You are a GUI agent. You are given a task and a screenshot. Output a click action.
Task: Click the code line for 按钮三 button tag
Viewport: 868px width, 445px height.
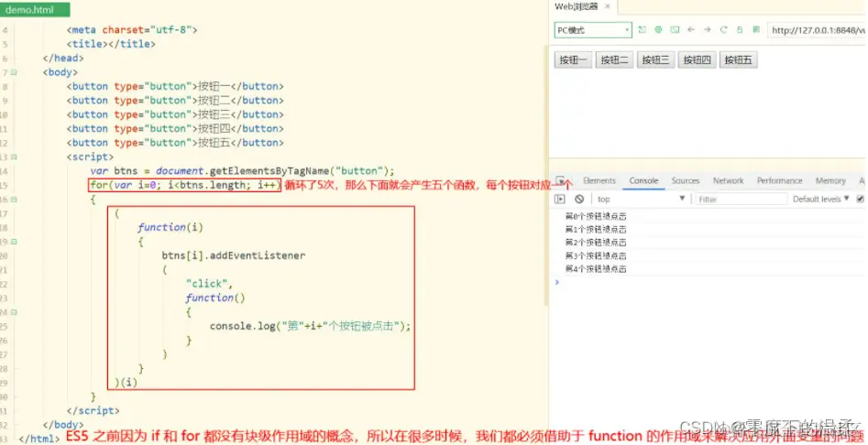pyautogui.click(x=175, y=114)
